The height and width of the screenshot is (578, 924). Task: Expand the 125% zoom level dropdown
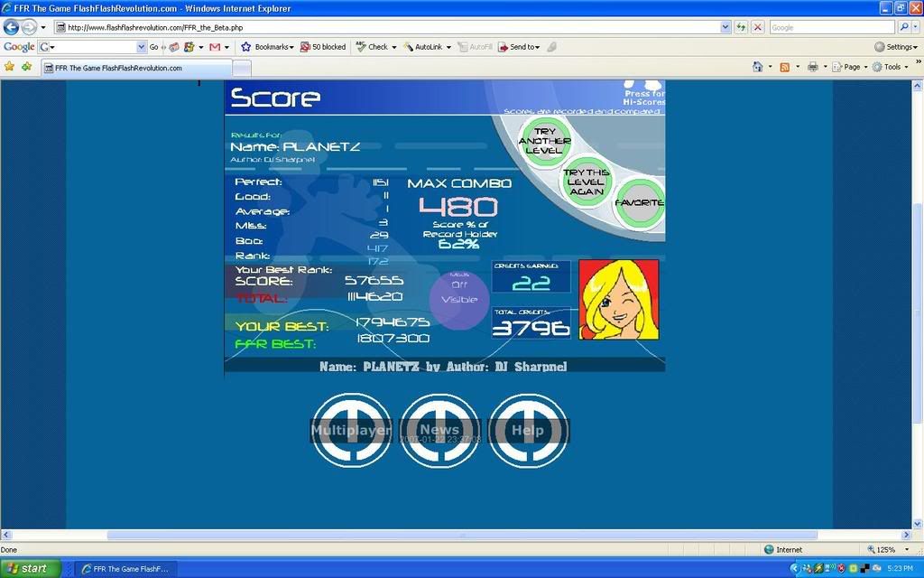907,549
